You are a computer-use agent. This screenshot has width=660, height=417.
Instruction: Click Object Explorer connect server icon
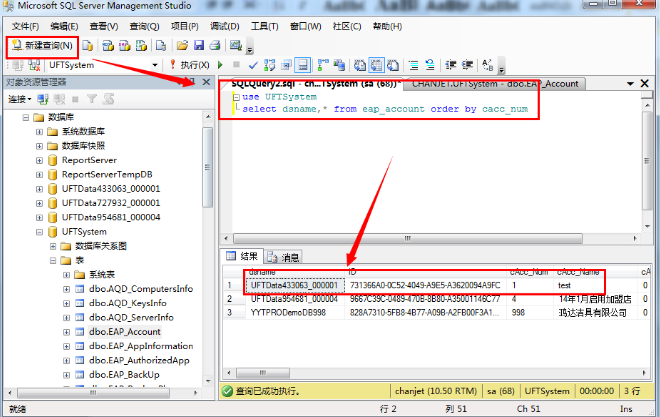(x=43, y=99)
